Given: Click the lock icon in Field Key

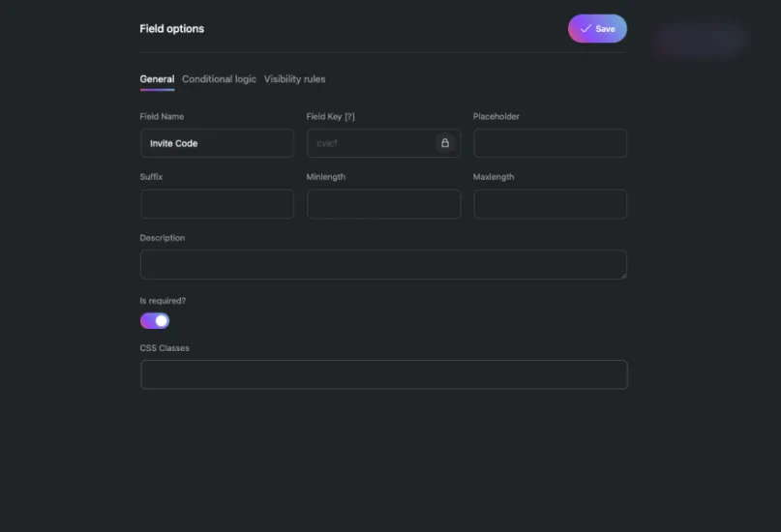Looking at the screenshot, I should point(445,143).
